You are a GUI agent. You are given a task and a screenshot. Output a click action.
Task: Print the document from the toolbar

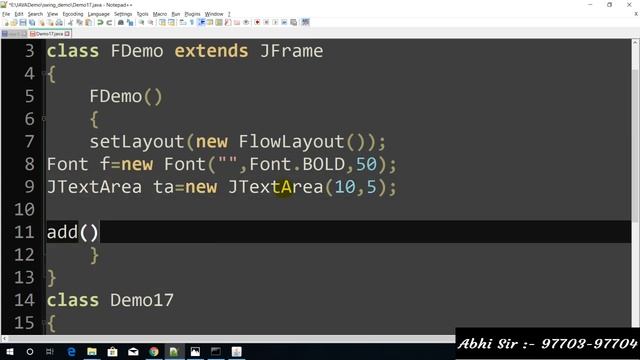pos(59,22)
